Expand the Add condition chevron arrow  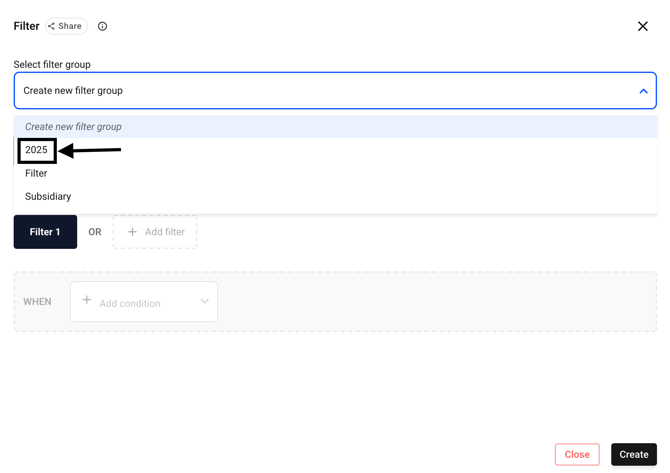click(x=205, y=302)
